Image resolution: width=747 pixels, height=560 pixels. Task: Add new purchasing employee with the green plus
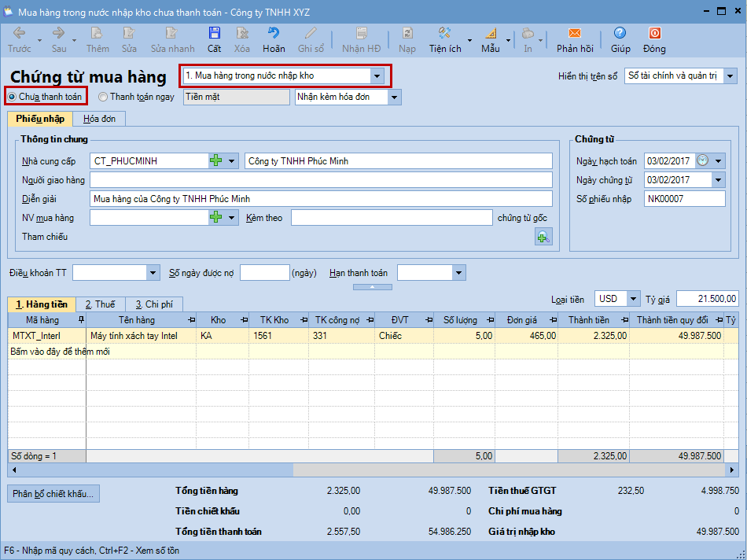pos(215,217)
